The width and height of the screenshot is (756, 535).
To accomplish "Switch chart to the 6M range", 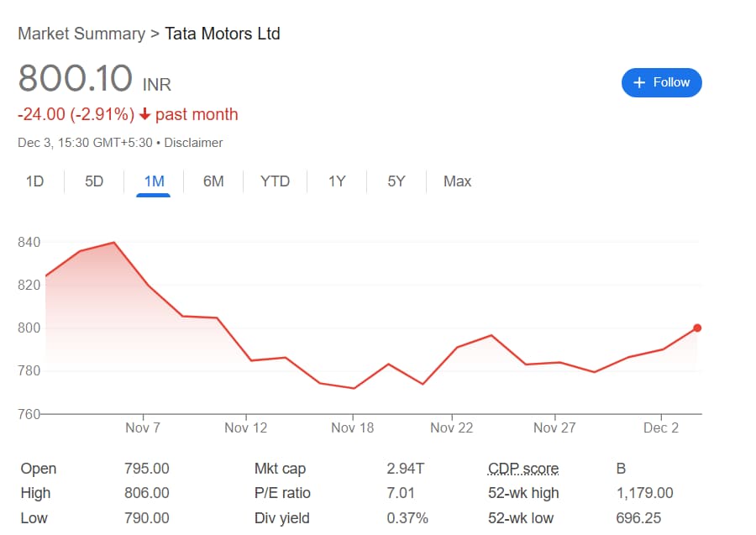I will tap(213, 181).
